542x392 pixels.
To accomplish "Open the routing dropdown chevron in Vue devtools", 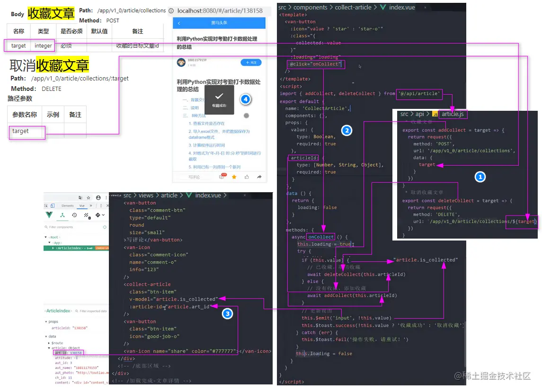I will [103, 215].
